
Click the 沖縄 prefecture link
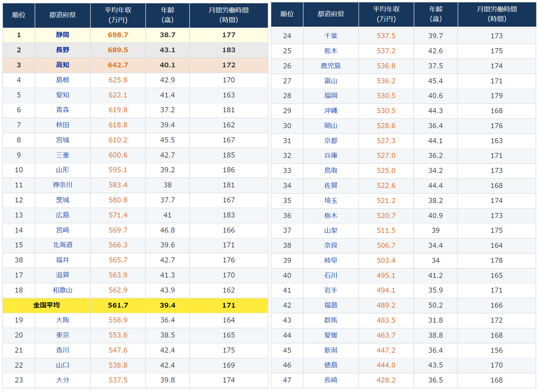[x=331, y=111]
